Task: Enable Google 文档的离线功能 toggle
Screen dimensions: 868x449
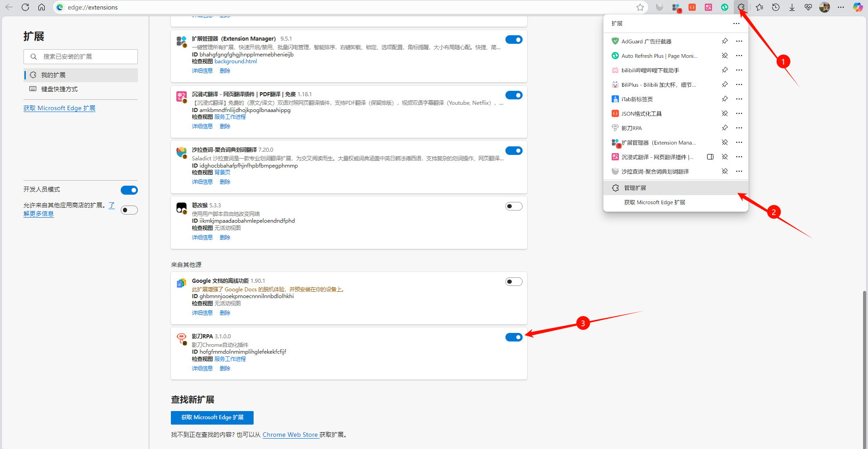Action: tap(514, 282)
